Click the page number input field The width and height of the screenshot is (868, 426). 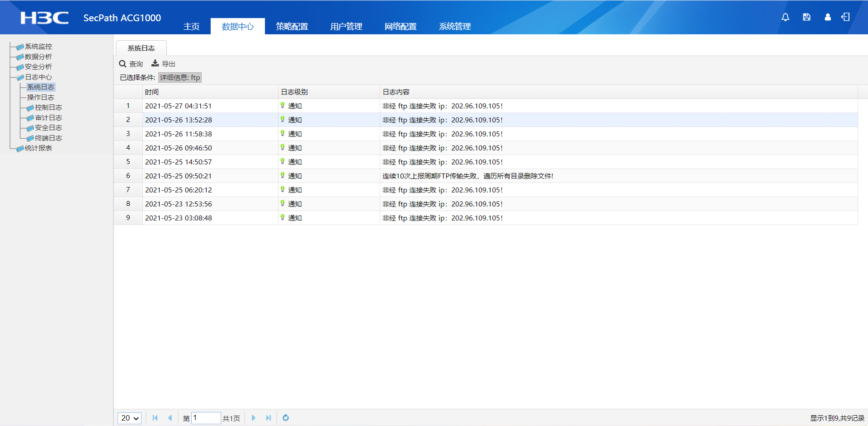pyautogui.click(x=206, y=418)
